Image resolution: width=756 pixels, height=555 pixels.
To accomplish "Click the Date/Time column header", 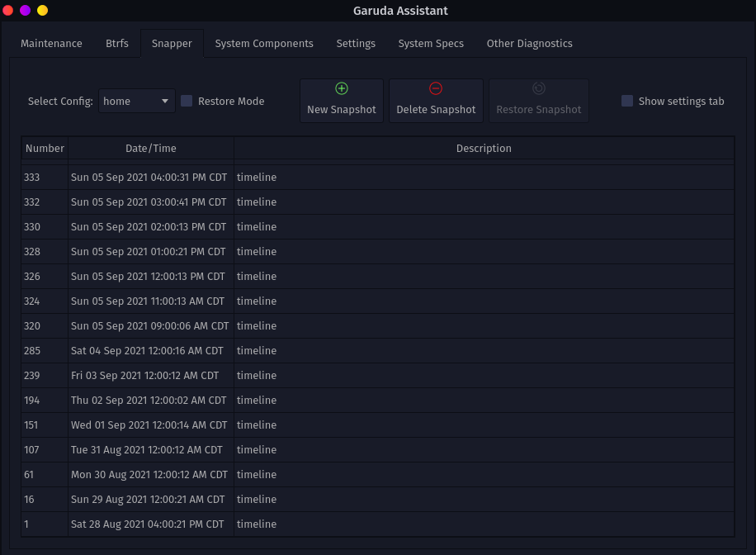I will [x=151, y=149].
